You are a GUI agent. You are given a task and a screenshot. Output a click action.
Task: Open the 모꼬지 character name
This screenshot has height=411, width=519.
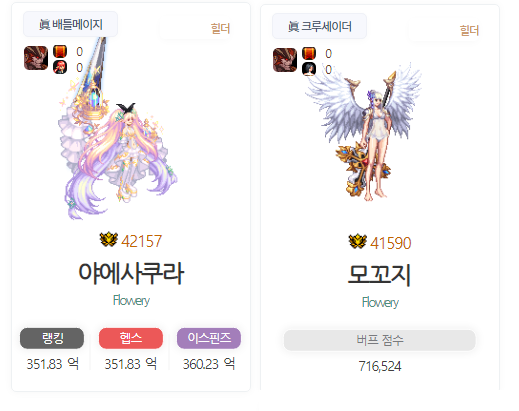coord(380,275)
